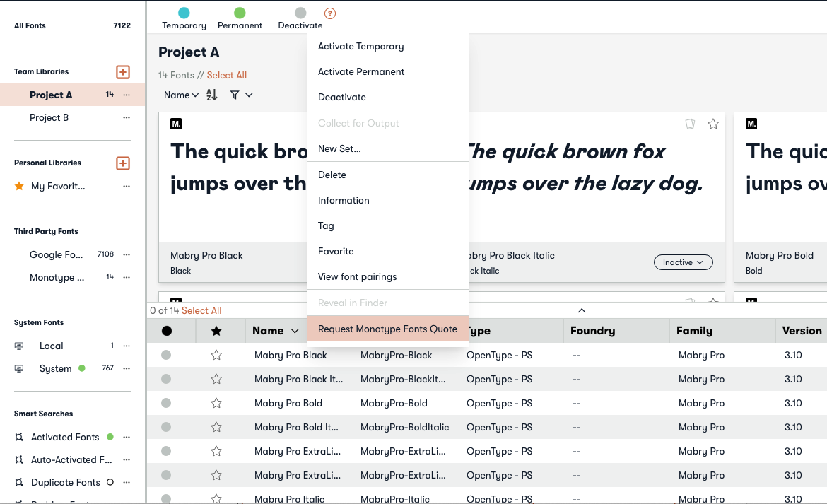
Task: Toggle activation dot for Mabry Pro Bold row
Action: click(166, 403)
